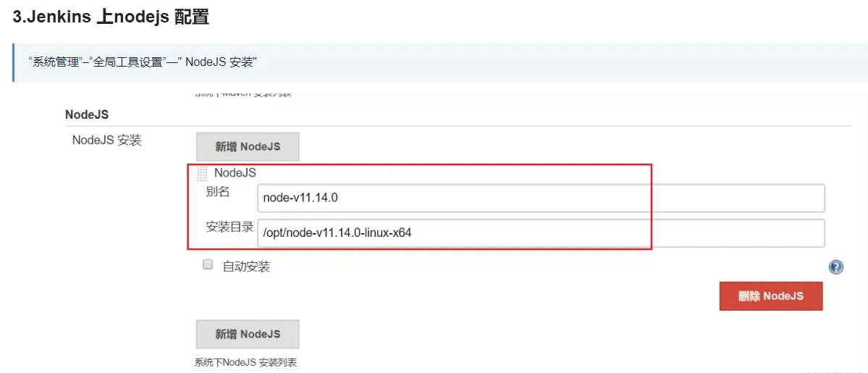868x373 pixels.
Task: Click the 3.Jenkins 上nodejs 配置 heading
Action: (x=111, y=17)
